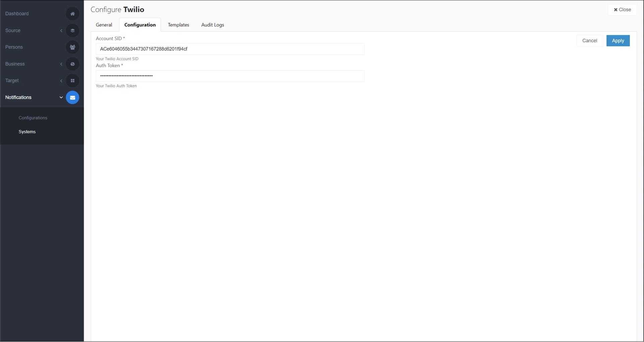Click the 'Your Twilio Account SID' hint
Image resolution: width=644 pixels, height=342 pixels.
[117, 59]
